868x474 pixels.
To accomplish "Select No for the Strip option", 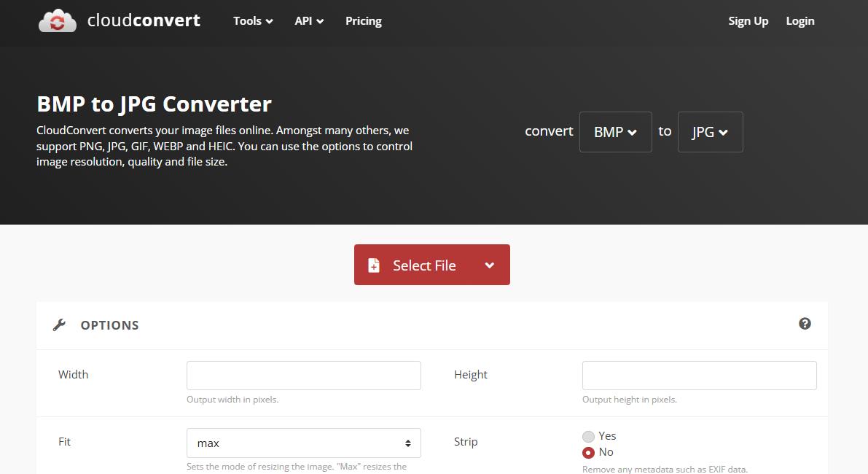I will (x=588, y=452).
